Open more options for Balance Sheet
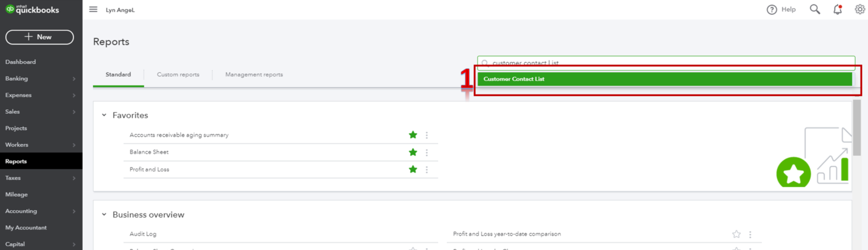868x250 pixels. pos(426,152)
